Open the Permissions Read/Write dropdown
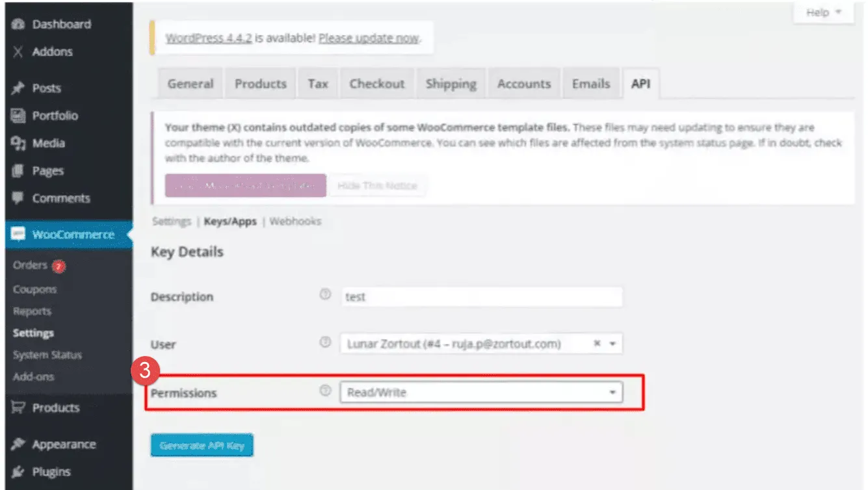Image resolution: width=868 pixels, height=490 pixels. [x=481, y=393]
